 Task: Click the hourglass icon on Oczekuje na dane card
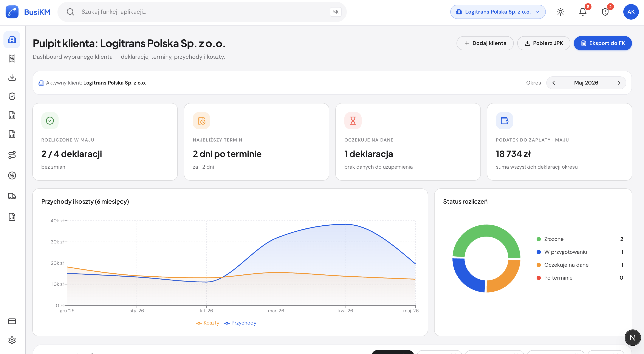tap(353, 121)
